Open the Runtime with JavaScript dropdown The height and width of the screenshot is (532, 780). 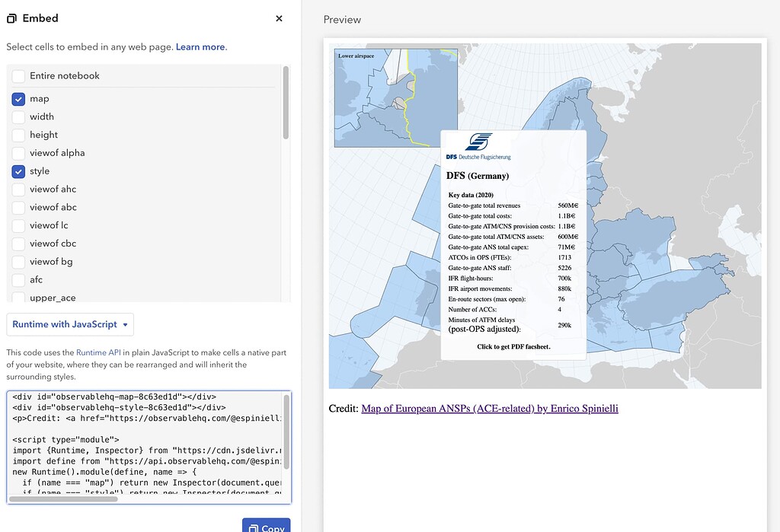click(69, 324)
